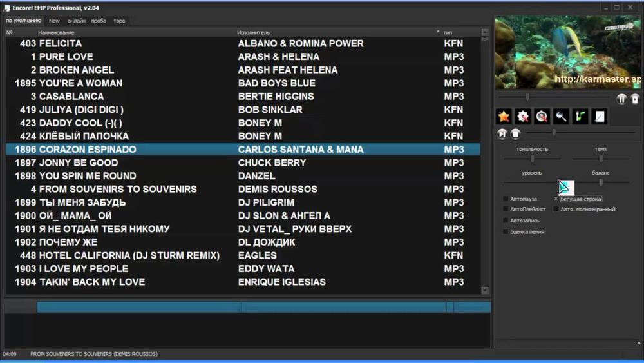Sort the list by the Исполнитель column header

[253, 32]
